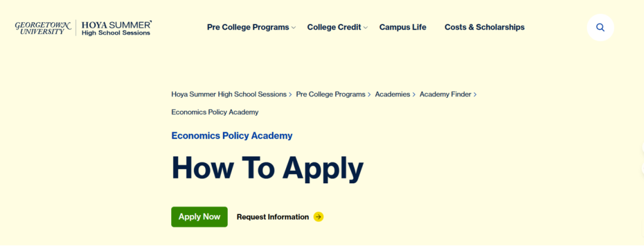Viewport: 644px width, 249px height.
Task: Click the yellow arrow beside Request Information
Action: coord(318,217)
